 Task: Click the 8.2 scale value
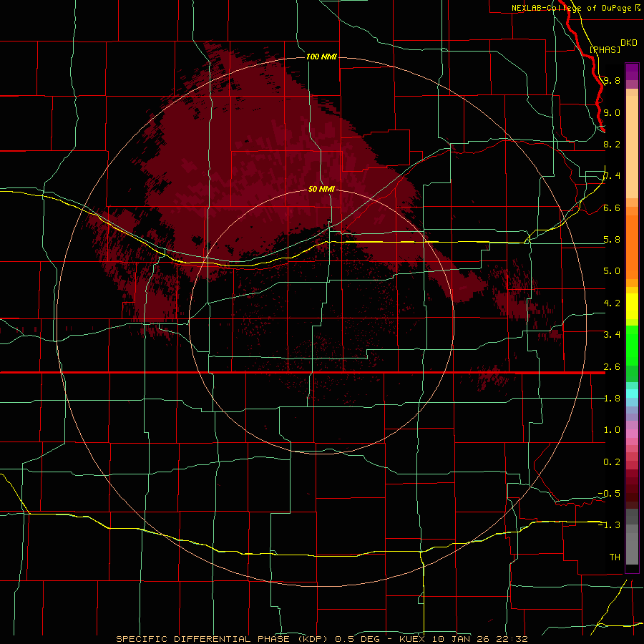click(x=612, y=144)
